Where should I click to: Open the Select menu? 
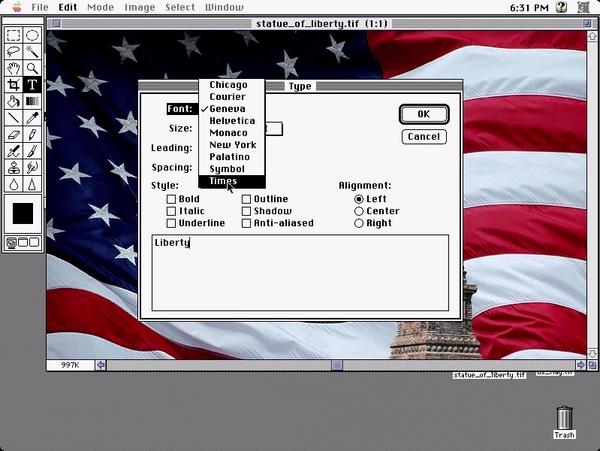click(x=180, y=7)
